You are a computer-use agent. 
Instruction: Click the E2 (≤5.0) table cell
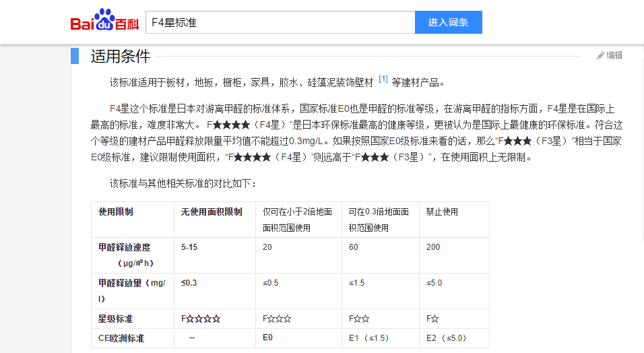point(446,338)
